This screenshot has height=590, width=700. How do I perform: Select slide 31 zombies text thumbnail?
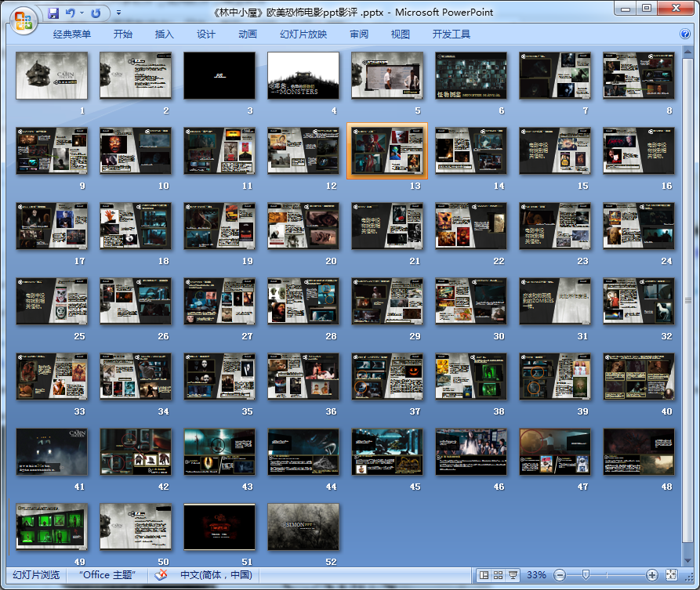point(555,301)
